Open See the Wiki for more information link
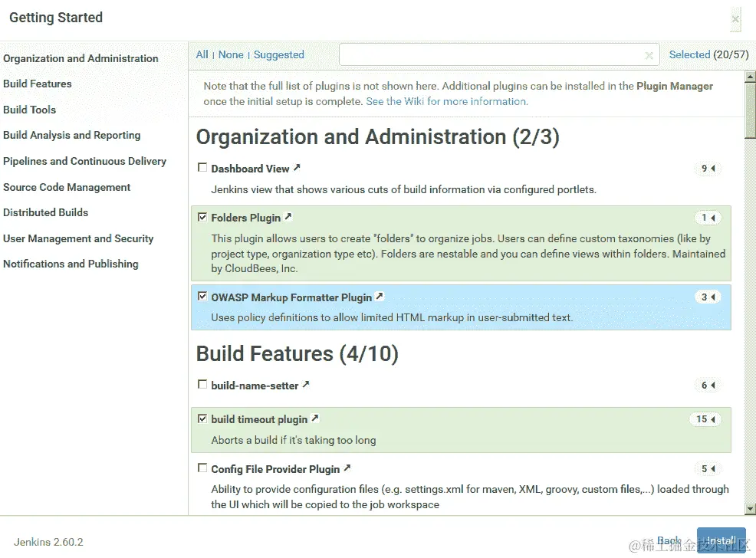 point(447,101)
